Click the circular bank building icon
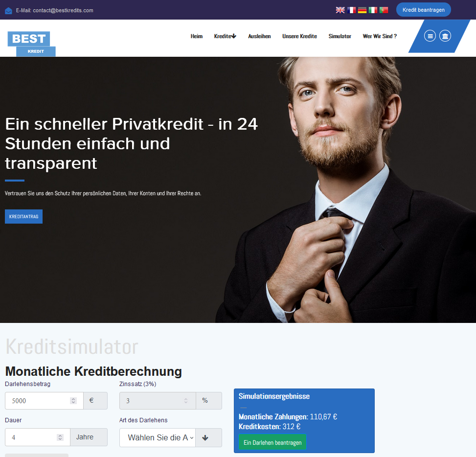The image size is (476, 457). pyautogui.click(x=445, y=36)
